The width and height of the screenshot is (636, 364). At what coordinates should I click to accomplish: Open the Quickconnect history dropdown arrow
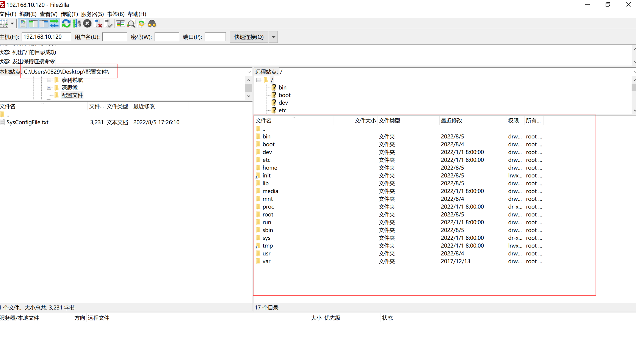click(273, 37)
